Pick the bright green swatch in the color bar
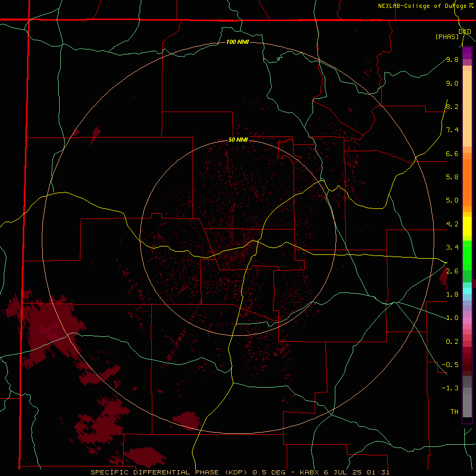Image resolution: width=476 pixels, height=476 pixels. (x=467, y=255)
